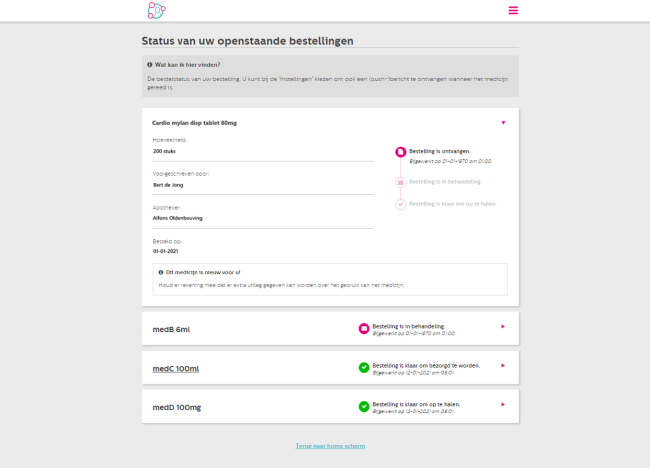
Task: Click the pharmacy logo in the header
Action: tap(157, 10)
